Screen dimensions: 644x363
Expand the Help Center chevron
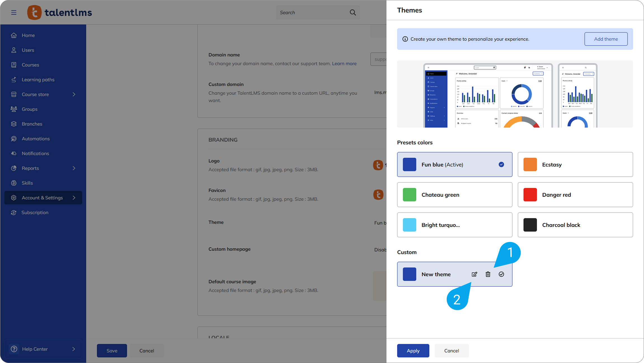tap(74, 349)
